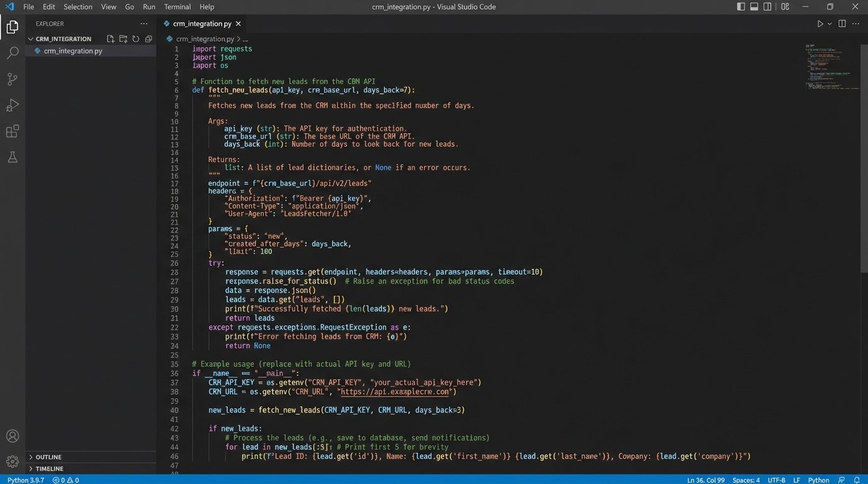Expand the OUTLINE section
868x484 pixels.
point(49,457)
